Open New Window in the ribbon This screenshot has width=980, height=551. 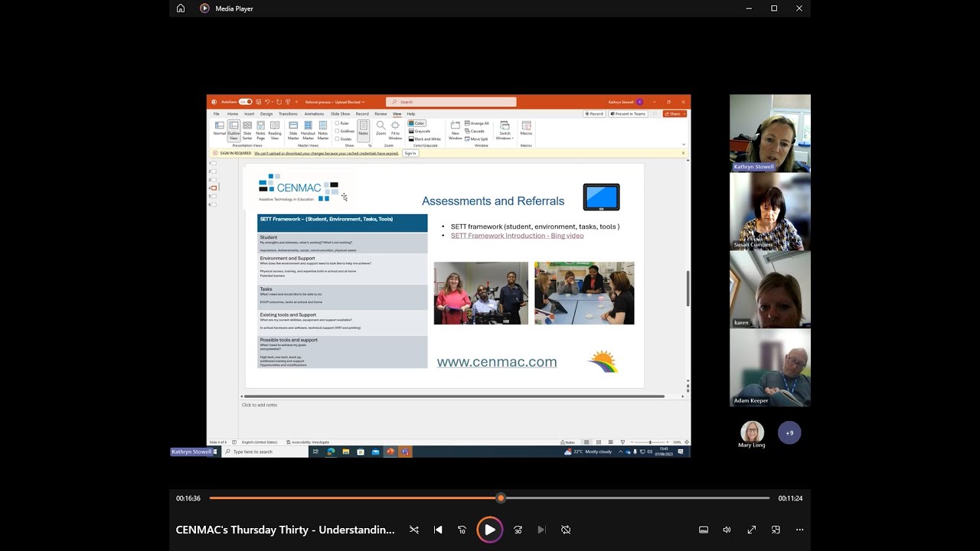(456, 130)
